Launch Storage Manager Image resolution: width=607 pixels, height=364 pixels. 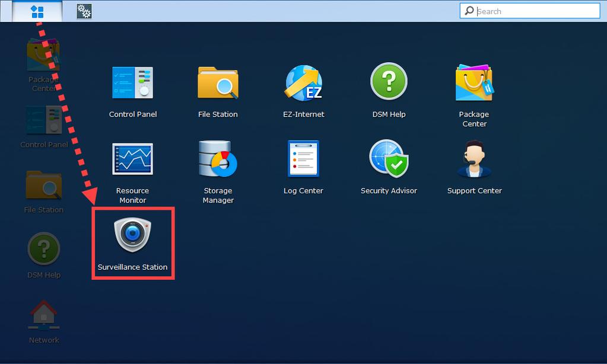218,172
